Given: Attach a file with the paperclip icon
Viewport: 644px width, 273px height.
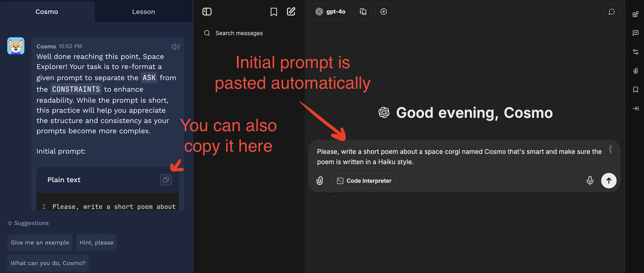Looking at the screenshot, I should [319, 181].
